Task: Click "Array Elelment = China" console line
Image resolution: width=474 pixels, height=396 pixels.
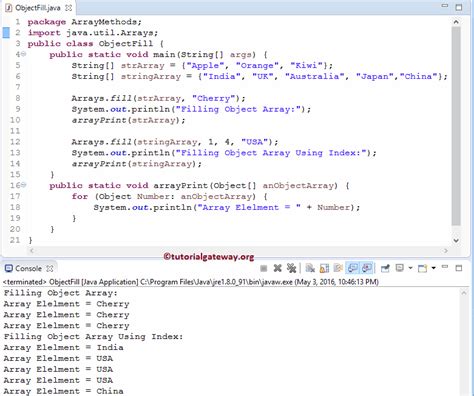Action: point(63,391)
